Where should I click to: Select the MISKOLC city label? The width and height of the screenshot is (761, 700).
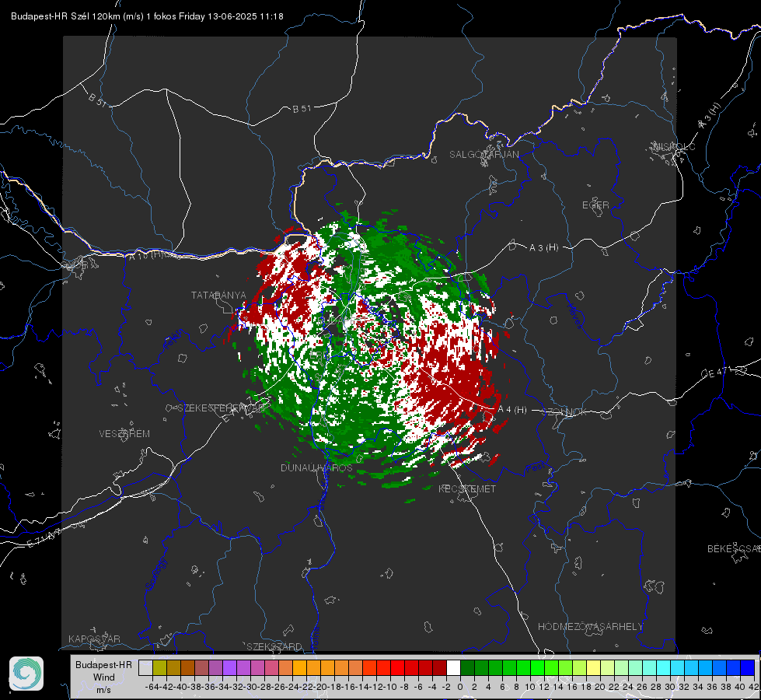point(674,146)
